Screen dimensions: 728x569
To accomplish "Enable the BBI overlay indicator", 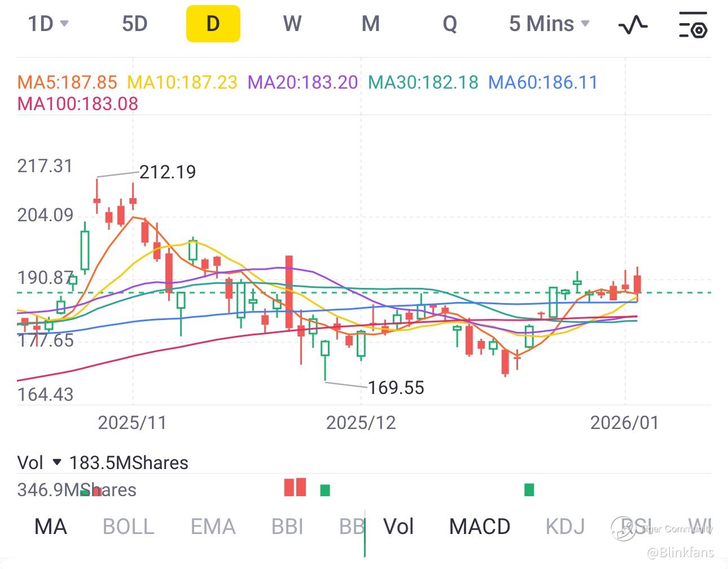I will click(287, 527).
